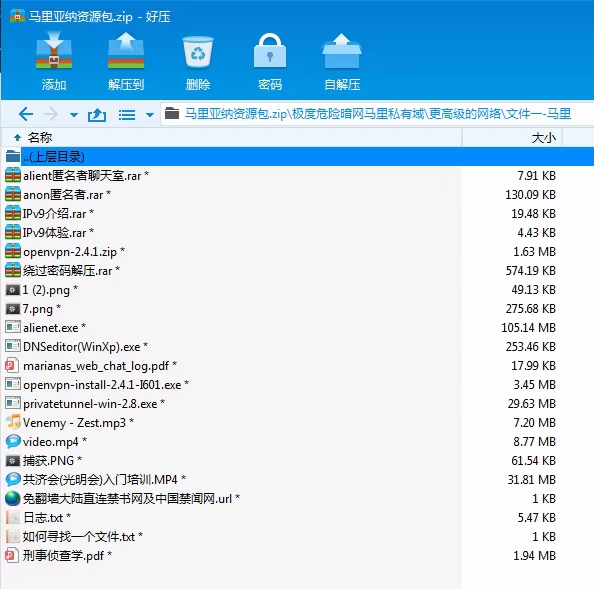Open the navigation history dropdown arrow
Viewport: 594px width, 589px height.
[74, 114]
